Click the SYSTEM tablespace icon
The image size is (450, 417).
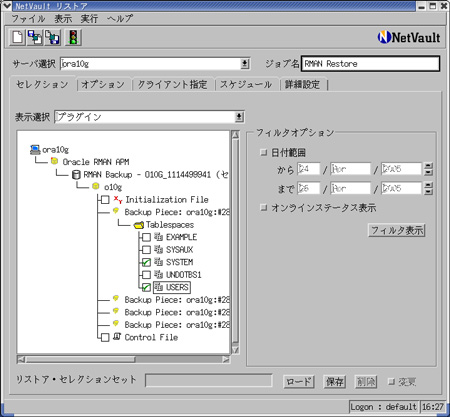click(x=158, y=262)
